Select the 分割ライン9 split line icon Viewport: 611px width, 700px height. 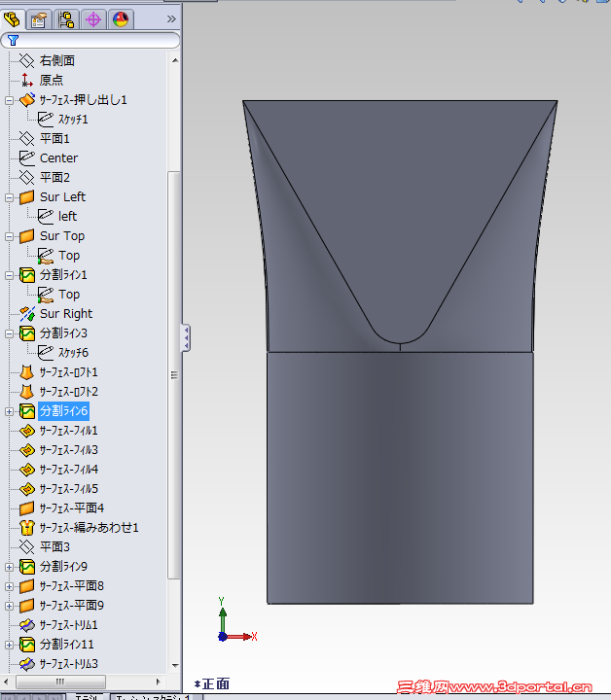click(x=27, y=567)
